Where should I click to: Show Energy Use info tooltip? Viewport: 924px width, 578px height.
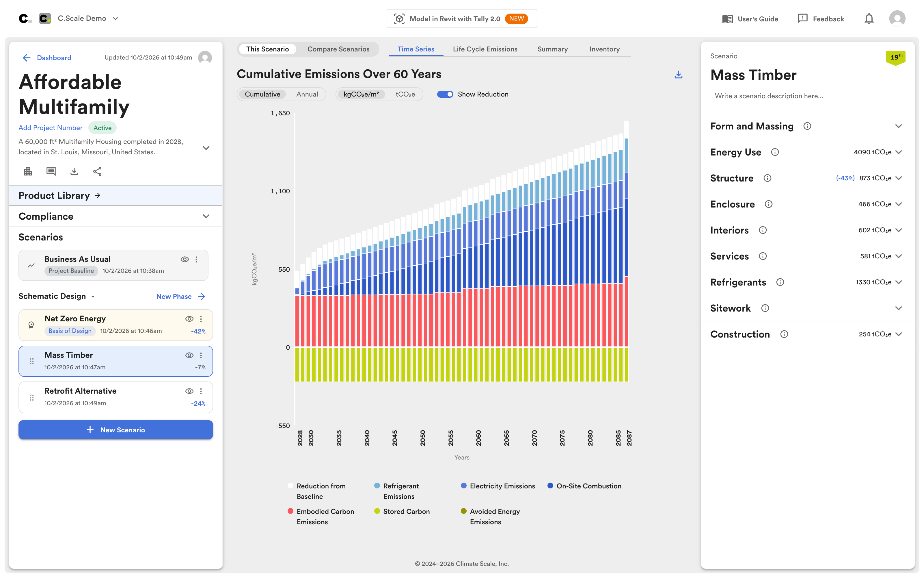(x=775, y=152)
